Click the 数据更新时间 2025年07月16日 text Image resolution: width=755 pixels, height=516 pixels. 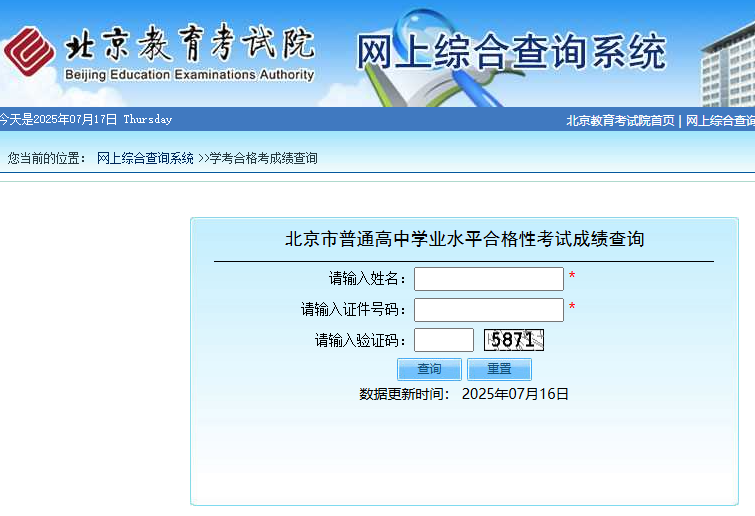click(464, 394)
